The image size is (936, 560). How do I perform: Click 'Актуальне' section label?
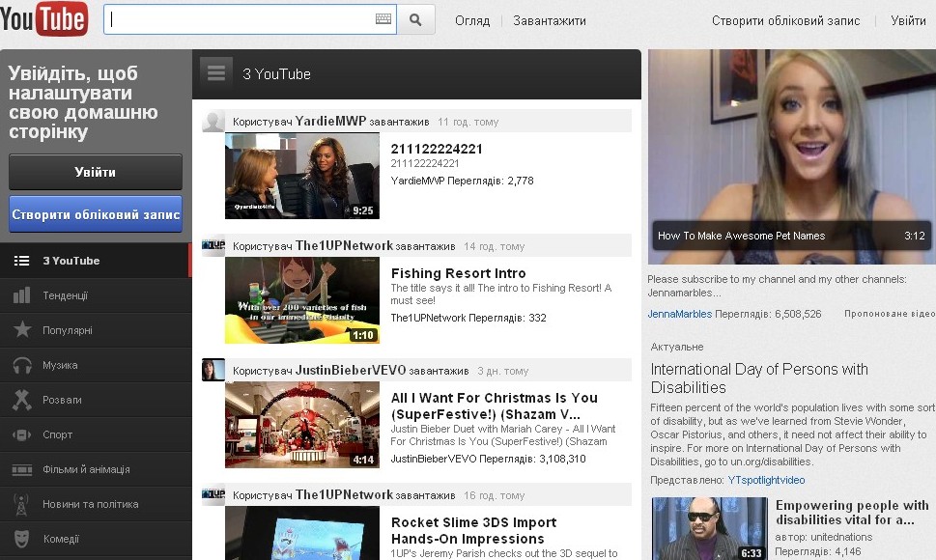[x=677, y=347]
